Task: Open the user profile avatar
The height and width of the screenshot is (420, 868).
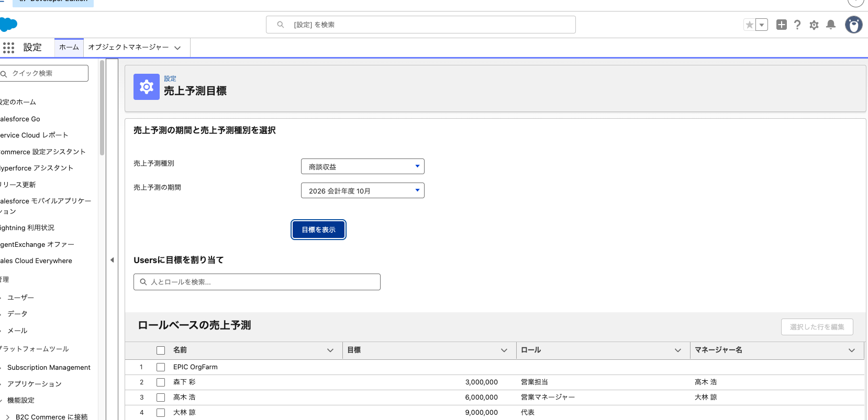Action: click(854, 25)
